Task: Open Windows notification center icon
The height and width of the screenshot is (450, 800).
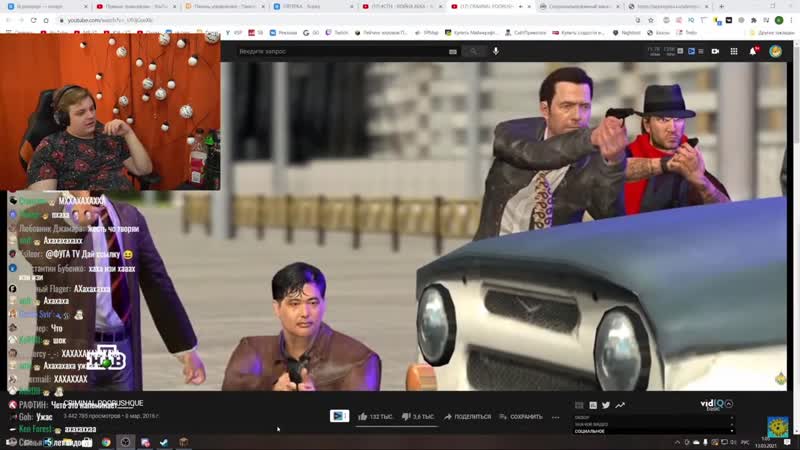Action: coord(787,442)
